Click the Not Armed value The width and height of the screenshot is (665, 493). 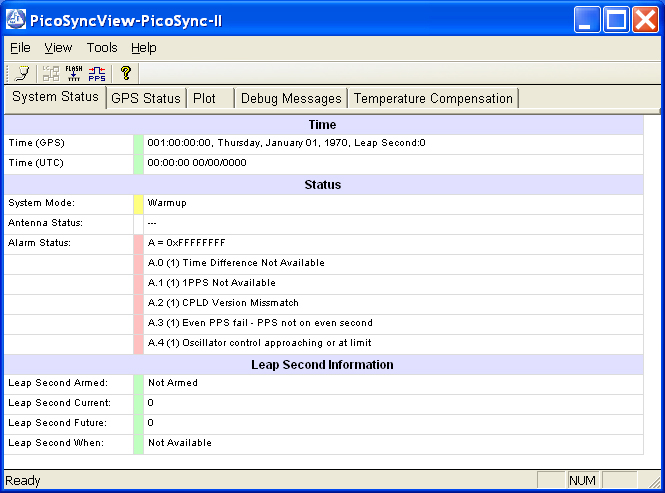click(173, 383)
